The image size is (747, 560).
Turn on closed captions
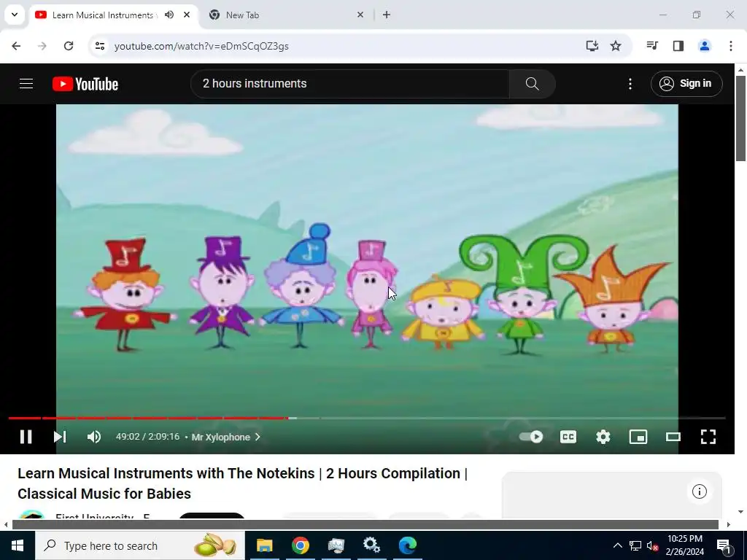568,437
